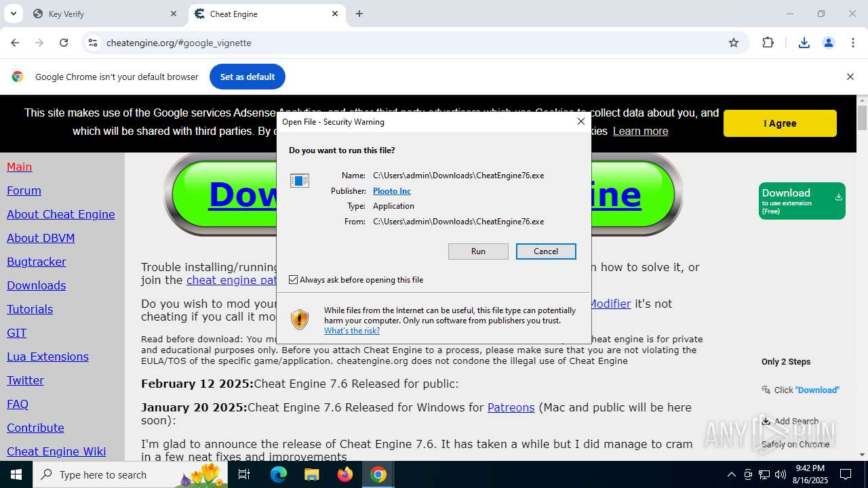Screen dimensions: 868x488
Task: Click Run in the security warning
Action: (x=478, y=251)
